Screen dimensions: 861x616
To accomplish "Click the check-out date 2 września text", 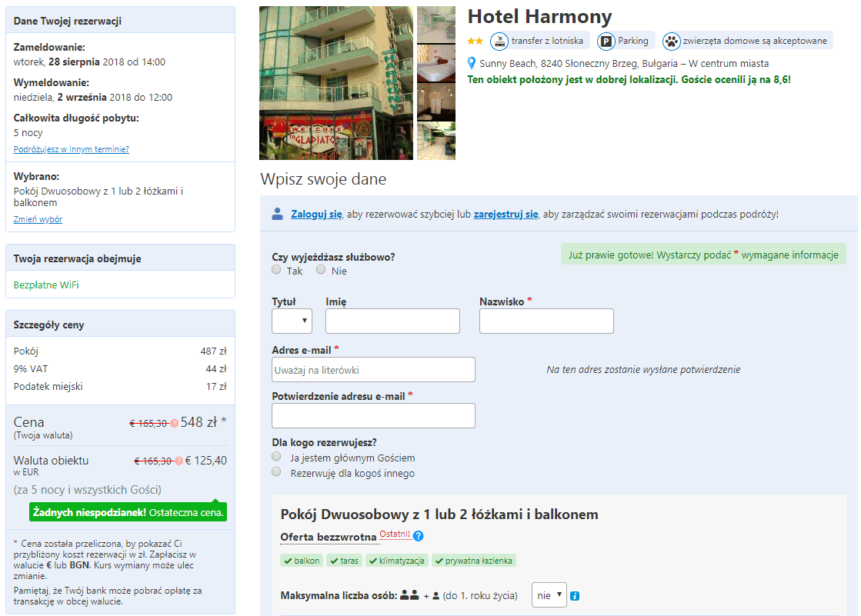I will pyautogui.click(x=82, y=97).
